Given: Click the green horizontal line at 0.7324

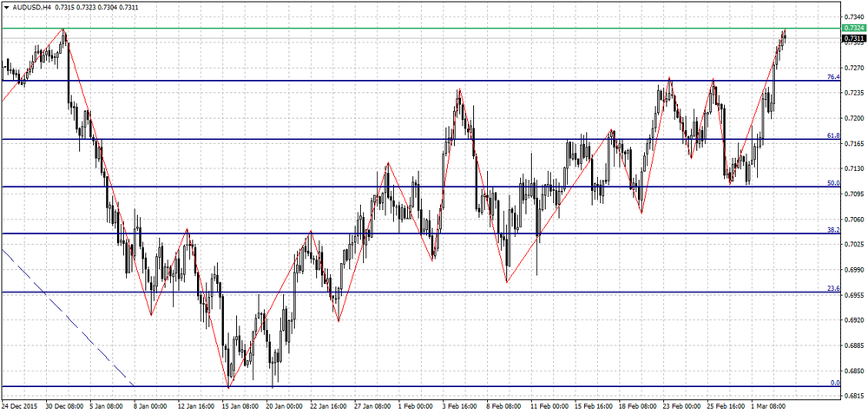Looking at the screenshot, I should pos(421,28).
